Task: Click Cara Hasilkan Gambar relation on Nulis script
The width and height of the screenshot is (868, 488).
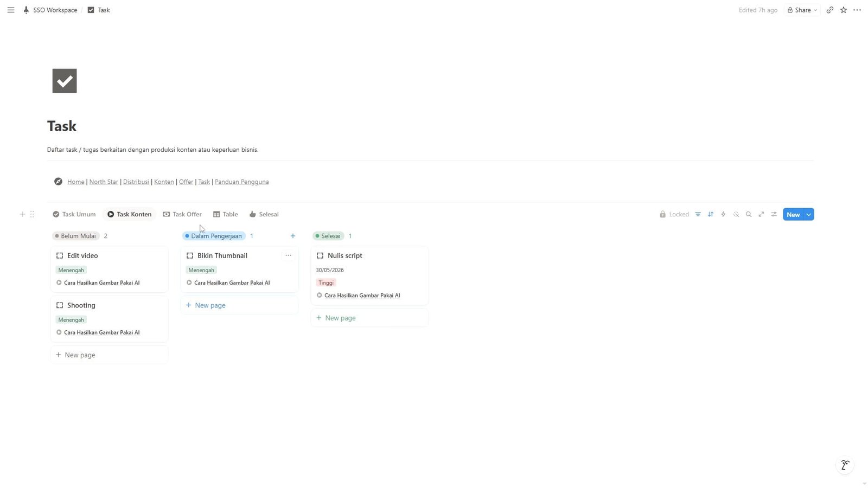Action: 359,296
